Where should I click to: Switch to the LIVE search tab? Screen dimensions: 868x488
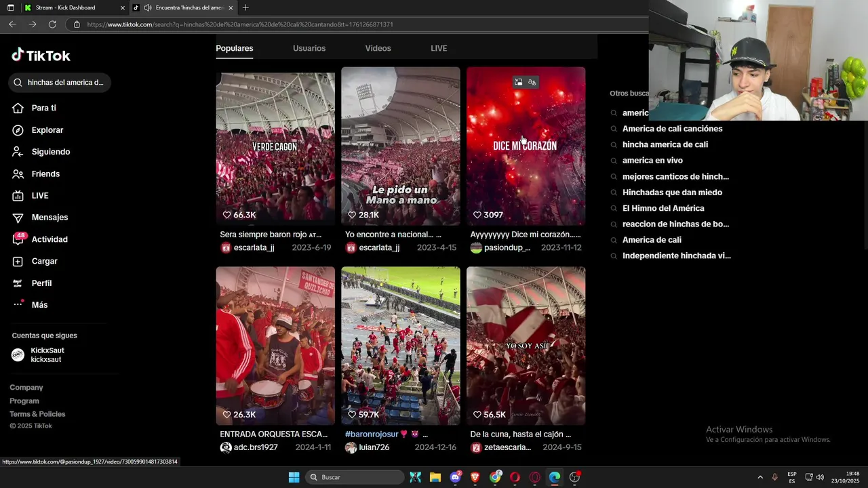439,48
